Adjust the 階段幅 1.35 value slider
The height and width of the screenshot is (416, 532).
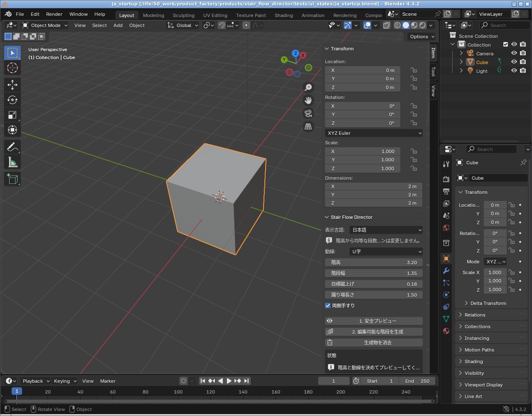[x=374, y=273]
